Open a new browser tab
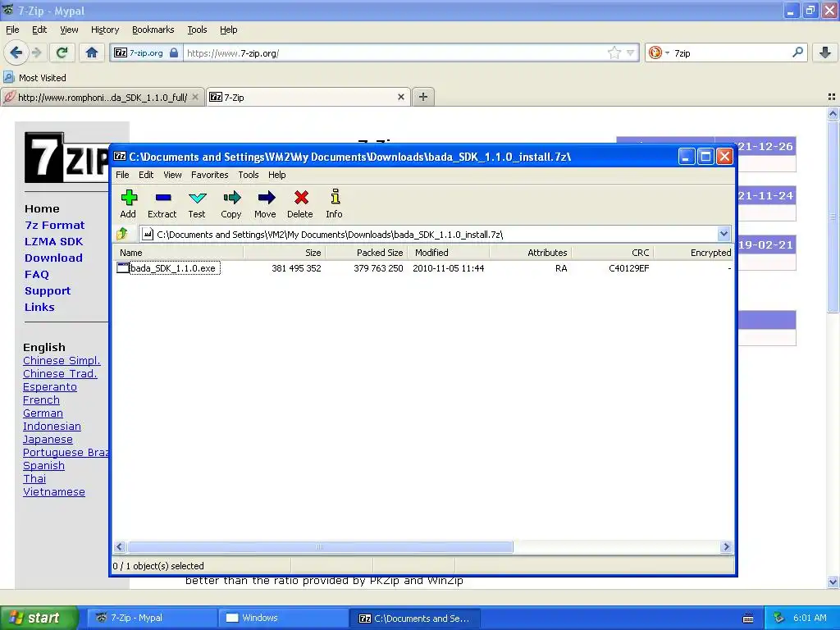This screenshot has height=630, width=840. [x=423, y=97]
